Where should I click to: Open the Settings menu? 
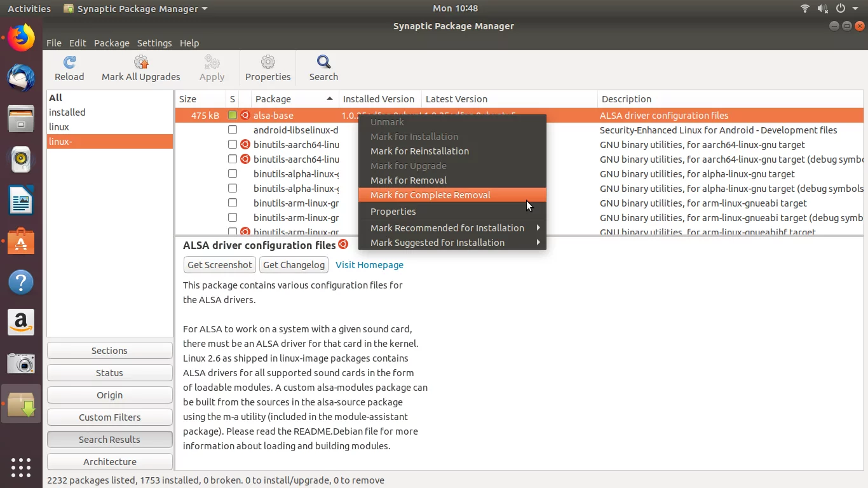click(x=154, y=43)
